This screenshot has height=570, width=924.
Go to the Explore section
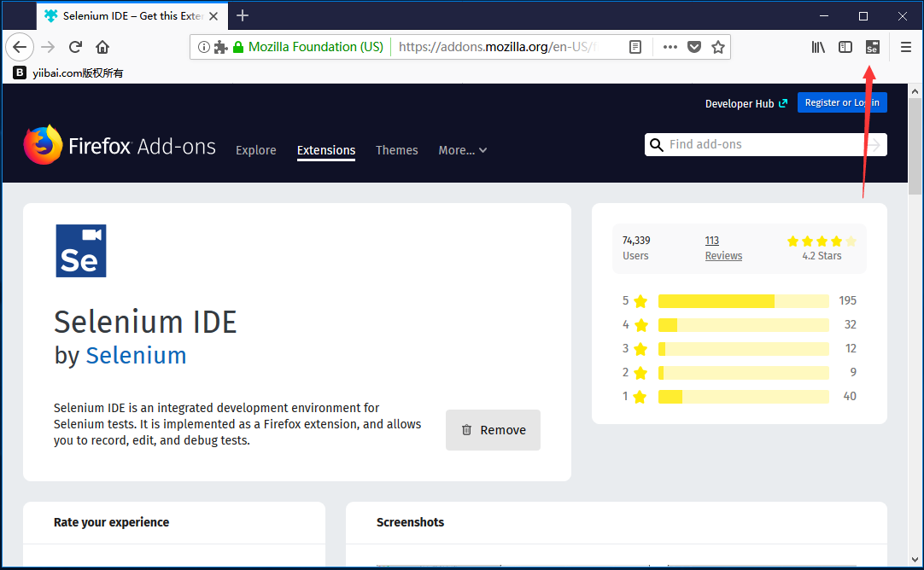coord(256,150)
